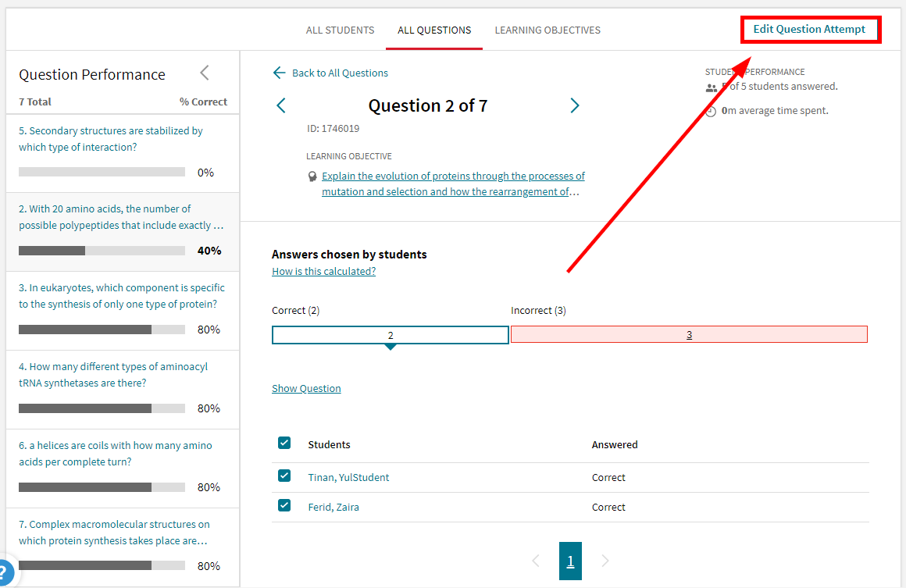The width and height of the screenshot is (906, 588).
Task: Click the red Incorrect (3) bar
Action: pyautogui.click(x=689, y=334)
